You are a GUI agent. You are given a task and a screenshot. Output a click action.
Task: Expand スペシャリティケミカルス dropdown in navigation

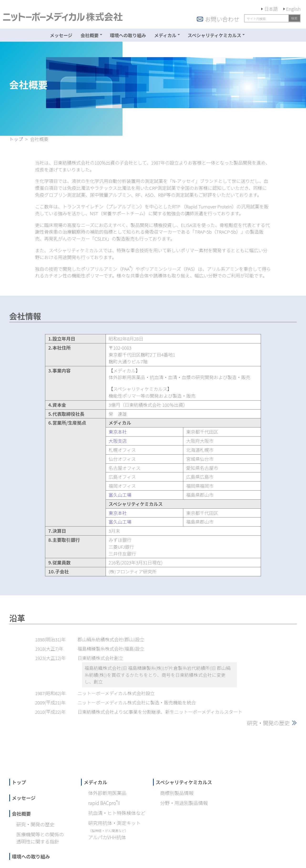(216, 35)
